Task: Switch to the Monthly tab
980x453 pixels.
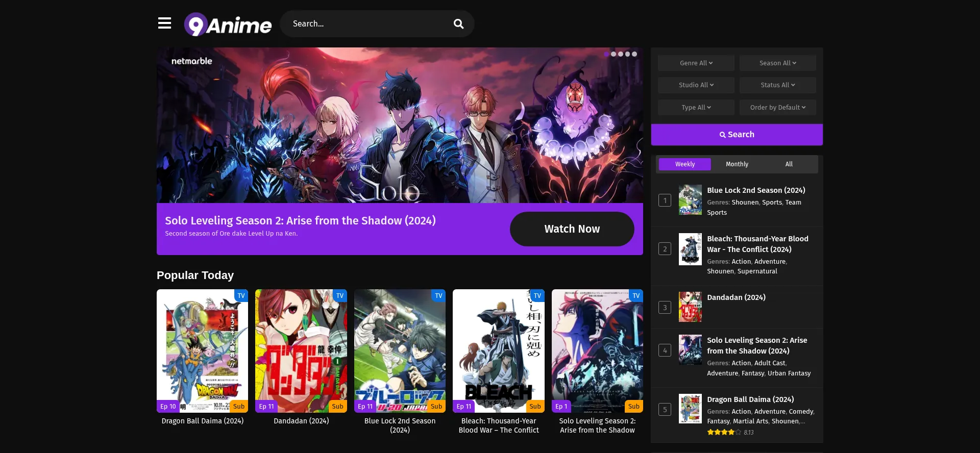Action: [737, 164]
